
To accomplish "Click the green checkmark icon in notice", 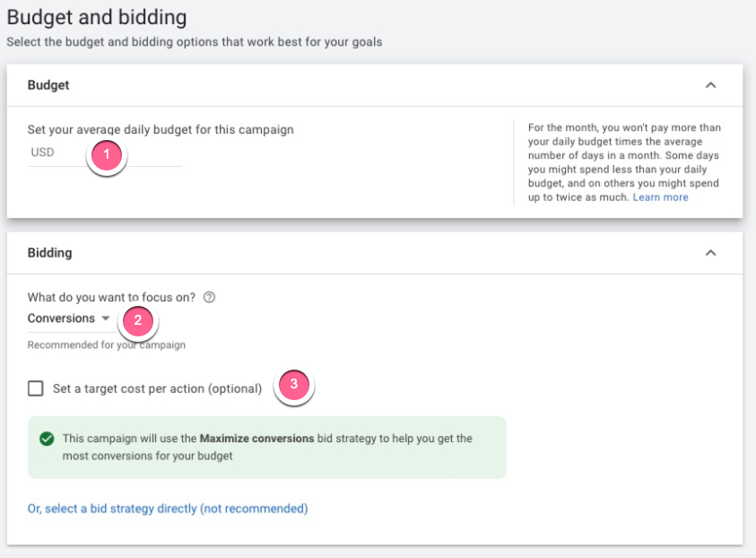I will pyautogui.click(x=47, y=439).
